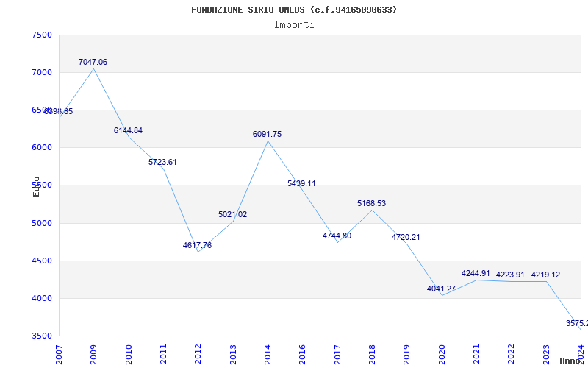Click the 5439.11 data label

[301, 183]
